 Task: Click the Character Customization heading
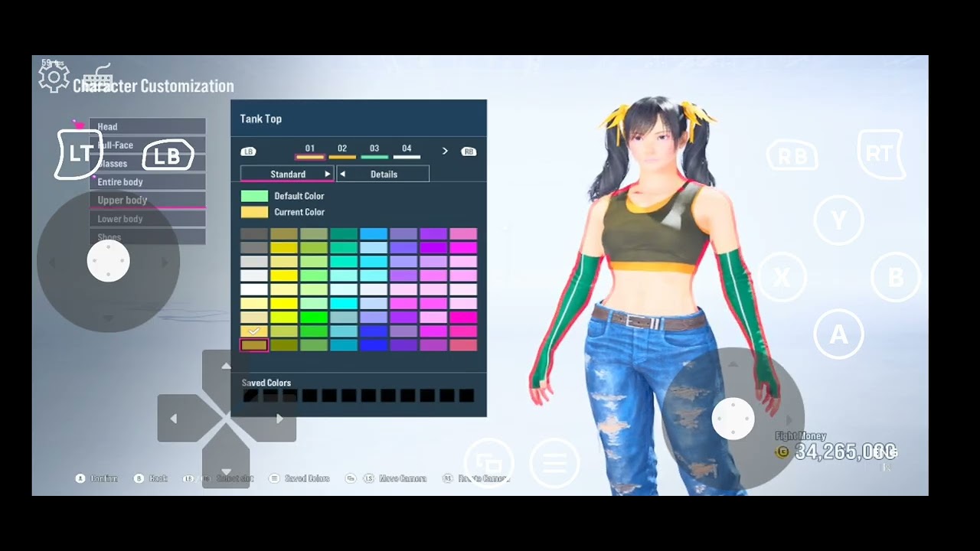[153, 86]
